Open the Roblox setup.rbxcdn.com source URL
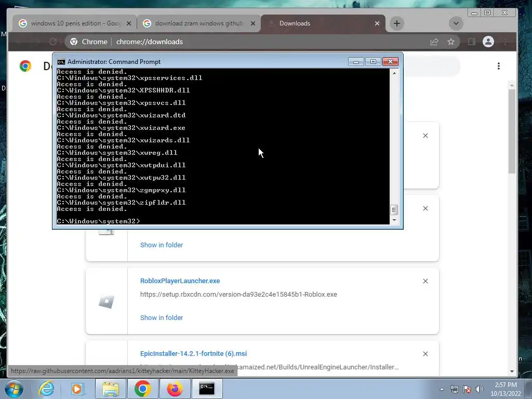The image size is (532, 399). [x=238, y=295]
